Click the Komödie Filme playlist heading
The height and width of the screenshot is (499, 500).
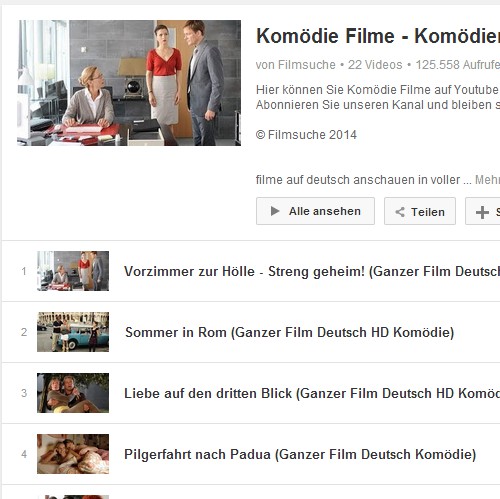(x=378, y=36)
